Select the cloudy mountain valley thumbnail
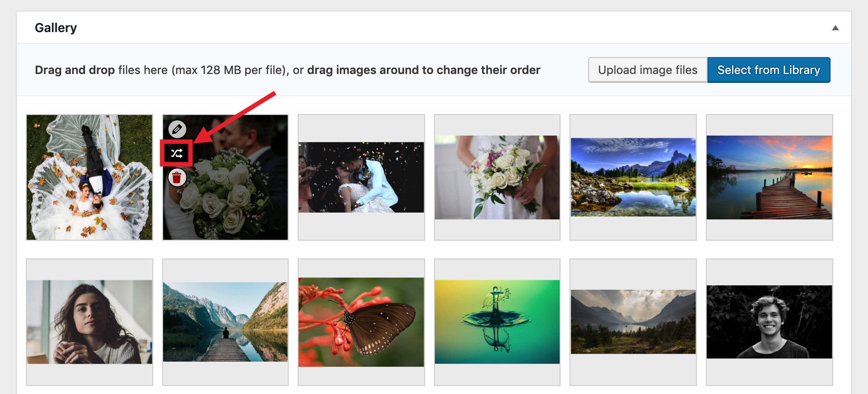This screenshot has height=394, width=868. click(x=633, y=322)
